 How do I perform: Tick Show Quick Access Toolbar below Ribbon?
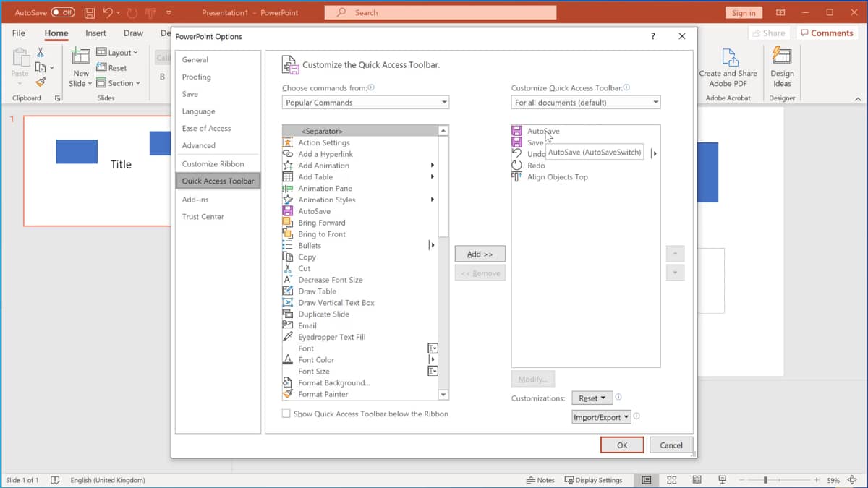pos(286,414)
